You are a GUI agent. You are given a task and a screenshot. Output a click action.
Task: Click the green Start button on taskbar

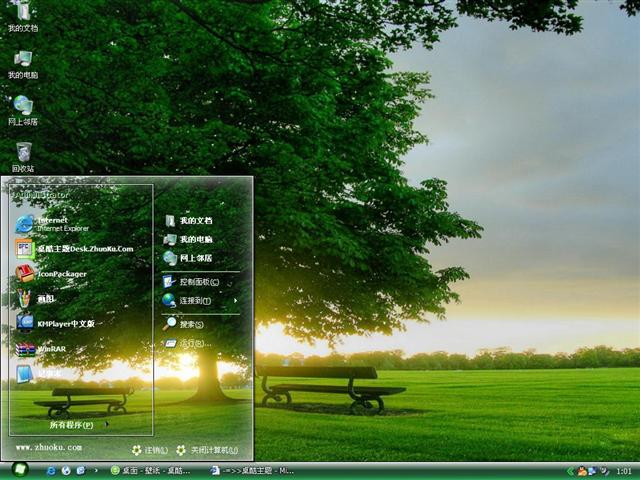[x=19, y=470]
